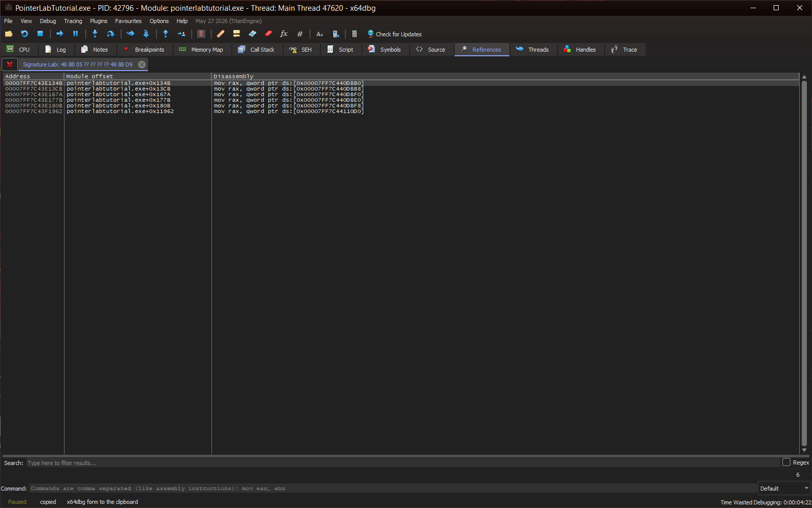Click the red X close-all tabs button
812x508 pixels.
click(10, 64)
